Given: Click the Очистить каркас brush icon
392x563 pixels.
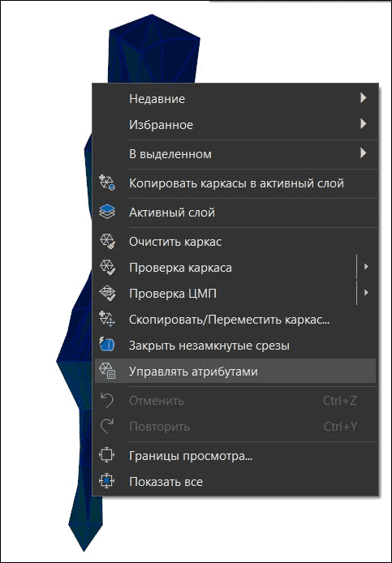Looking at the screenshot, I should coord(106,241).
